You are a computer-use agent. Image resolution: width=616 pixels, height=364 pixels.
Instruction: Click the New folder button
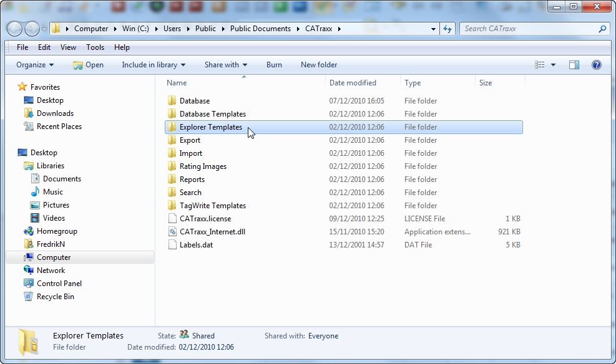[318, 65]
